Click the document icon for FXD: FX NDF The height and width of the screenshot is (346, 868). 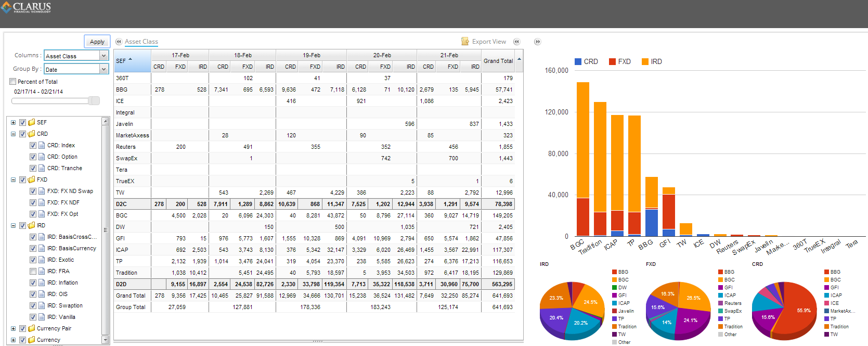coord(42,202)
